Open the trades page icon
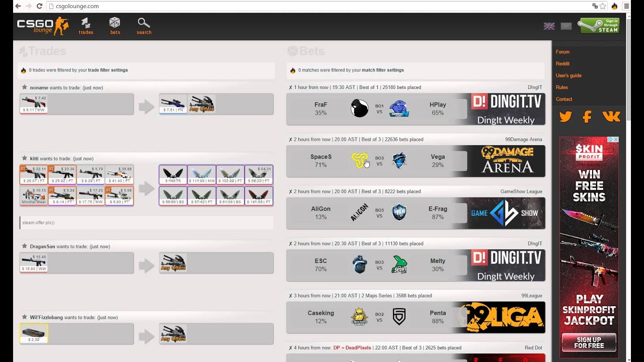Screen dimensions: 644x362 coord(86,26)
